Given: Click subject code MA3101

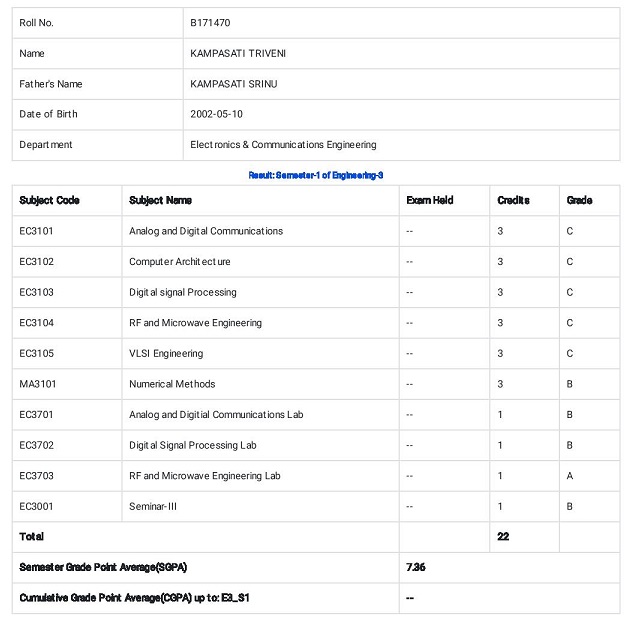Looking at the screenshot, I should coord(38,384).
